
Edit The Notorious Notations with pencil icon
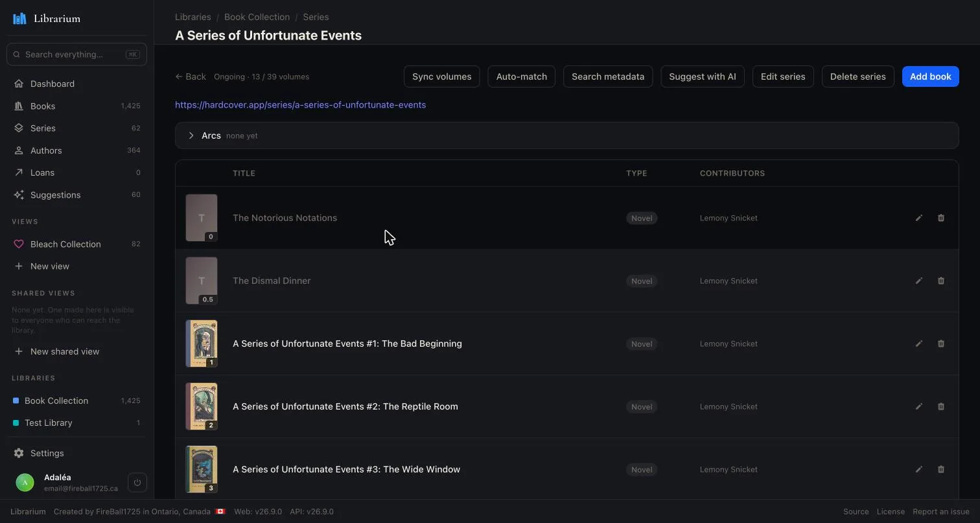pos(918,218)
